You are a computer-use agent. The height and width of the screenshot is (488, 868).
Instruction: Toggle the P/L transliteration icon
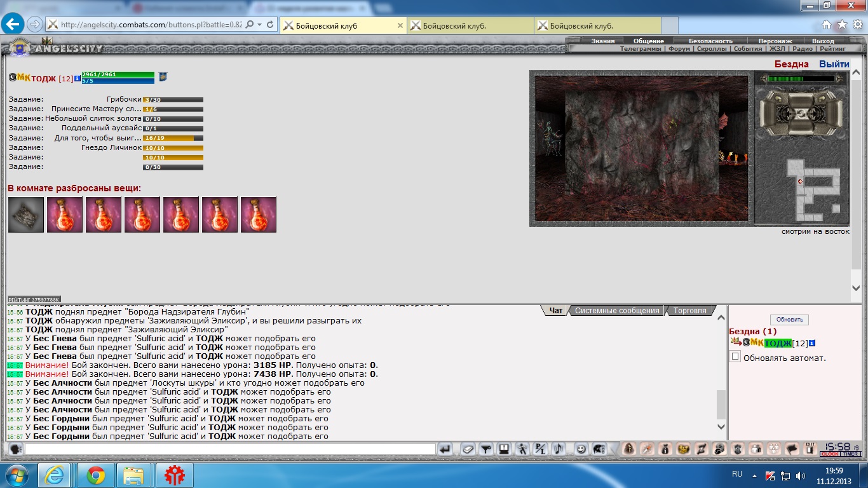point(539,449)
